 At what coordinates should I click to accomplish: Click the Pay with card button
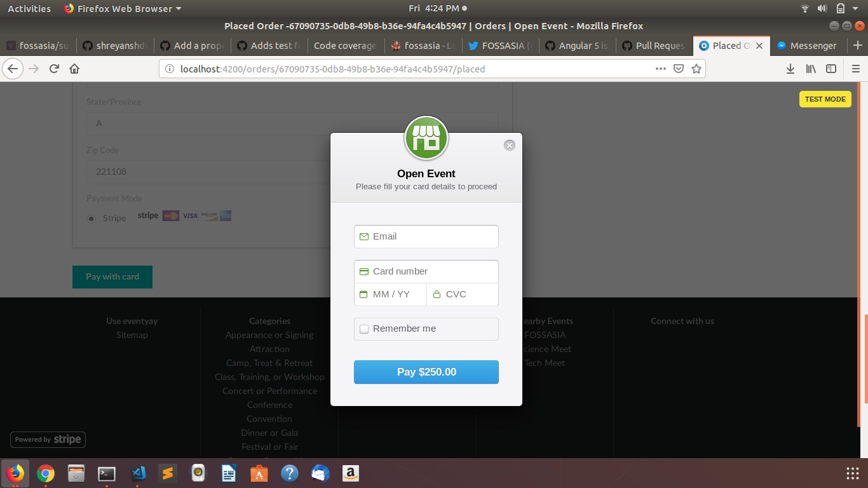(x=112, y=277)
